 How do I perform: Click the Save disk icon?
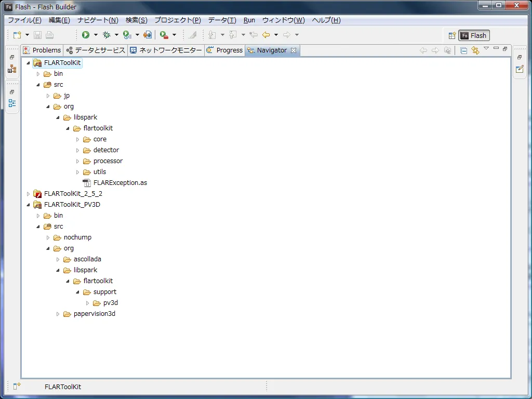pyautogui.click(x=37, y=35)
